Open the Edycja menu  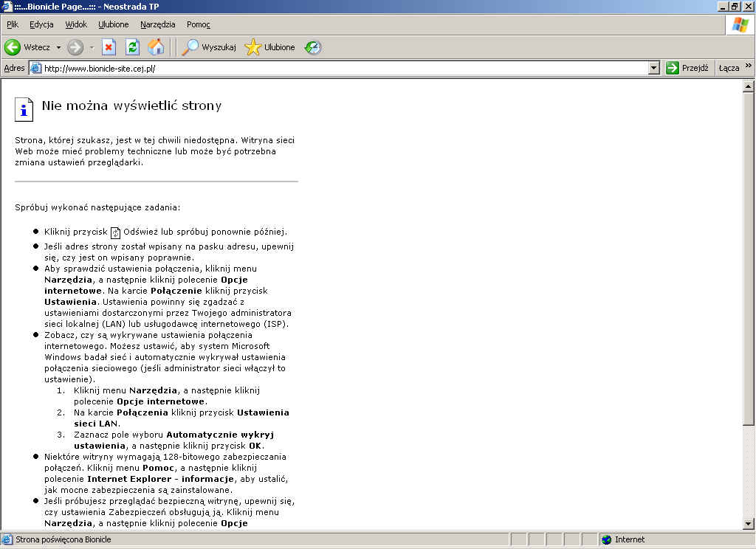pyautogui.click(x=41, y=24)
